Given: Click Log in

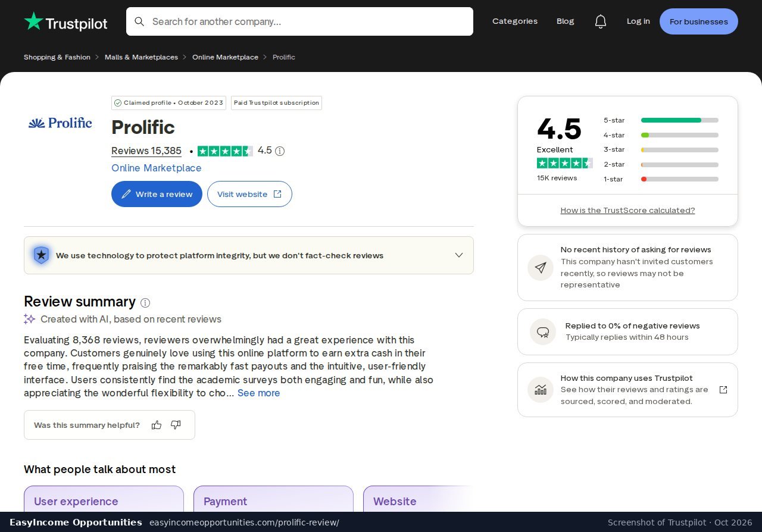Looking at the screenshot, I should tap(638, 21).
